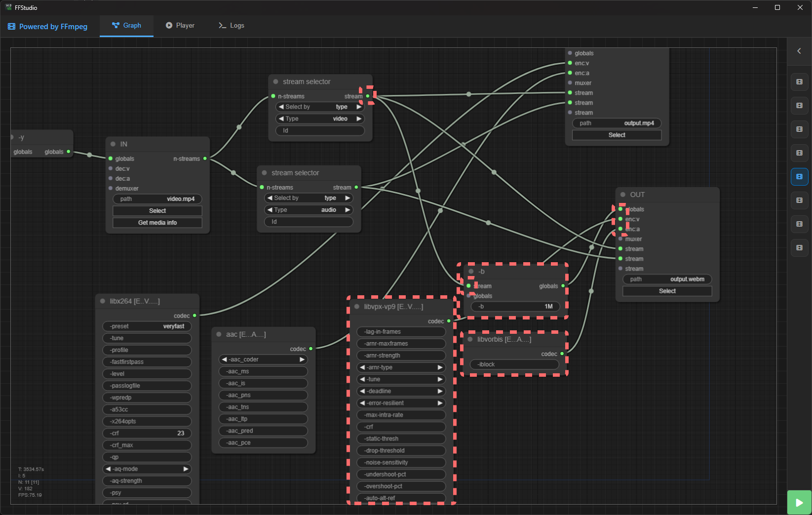
Task: Click left arrow of the Type audio field
Action: [x=270, y=210]
